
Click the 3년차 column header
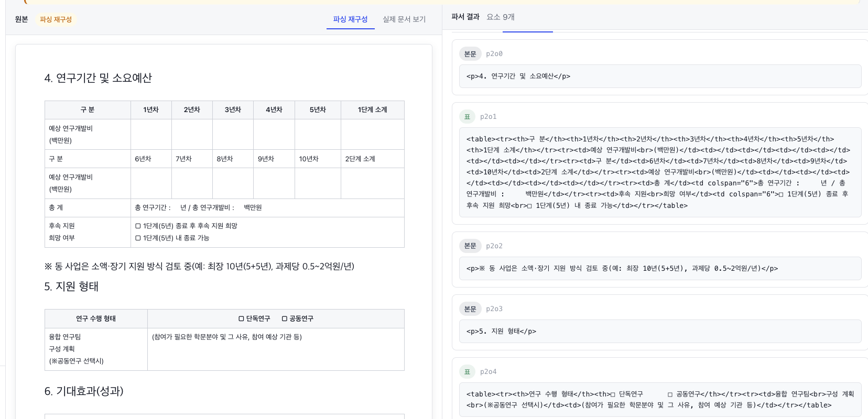point(233,110)
